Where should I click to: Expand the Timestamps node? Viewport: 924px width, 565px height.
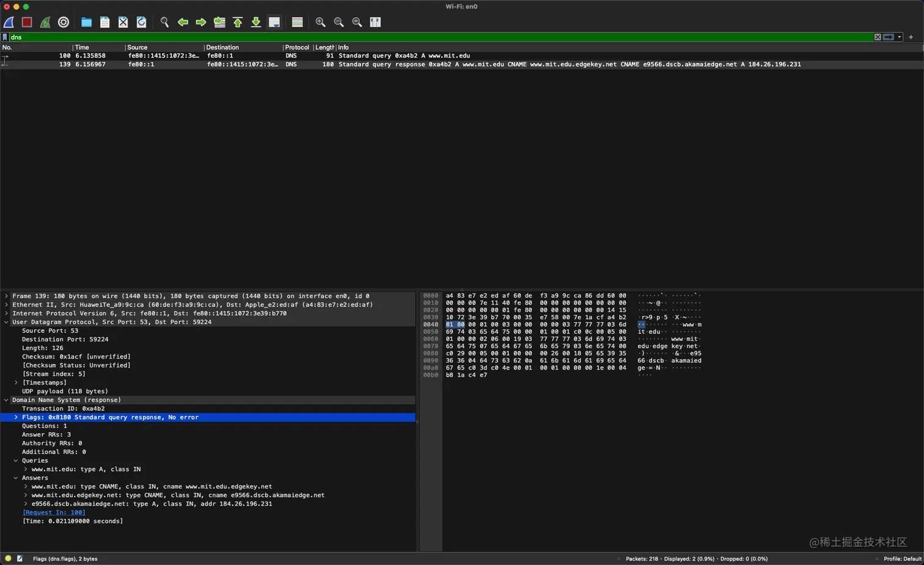click(16, 383)
